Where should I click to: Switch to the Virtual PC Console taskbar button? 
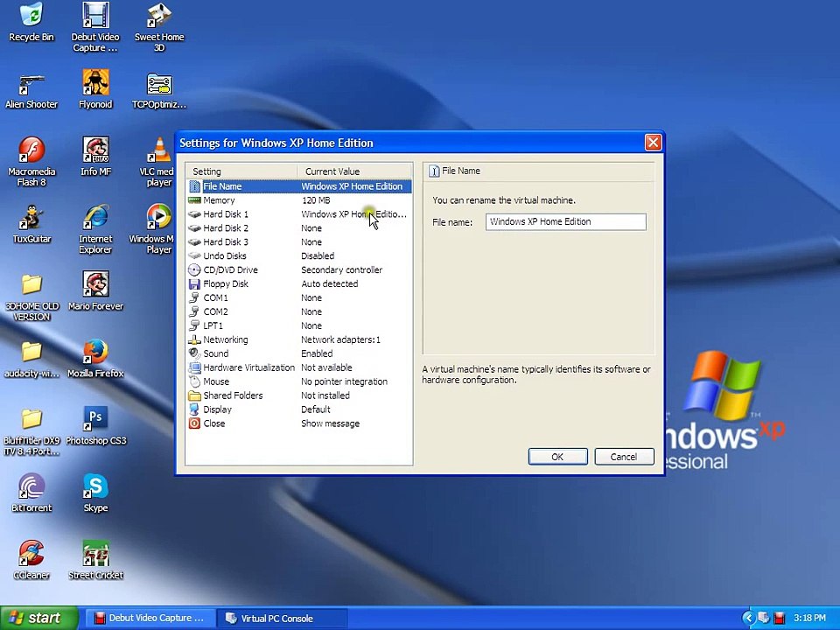click(281, 619)
